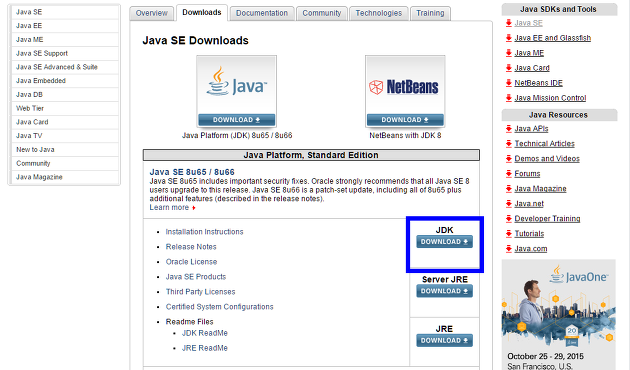Click red arrow icon beside Java.com
Image resolution: width=630 pixels, height=370 pixels.
tap(509, 249)
